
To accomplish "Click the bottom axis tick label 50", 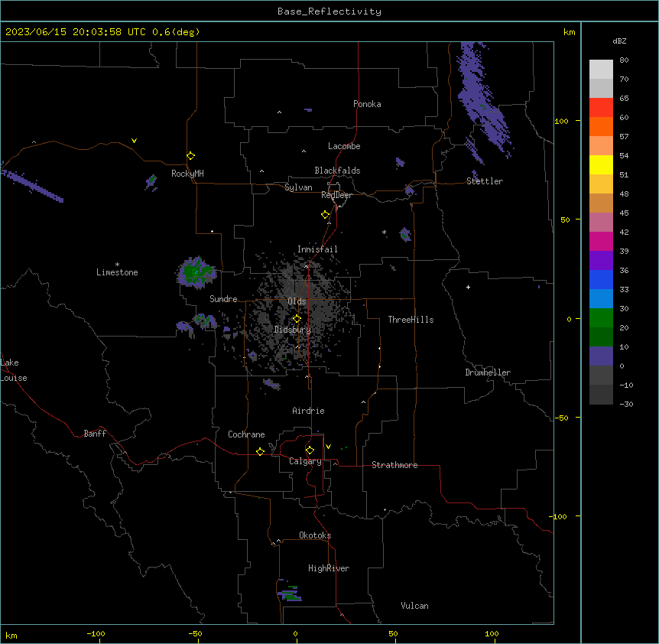I will point(392,634).
